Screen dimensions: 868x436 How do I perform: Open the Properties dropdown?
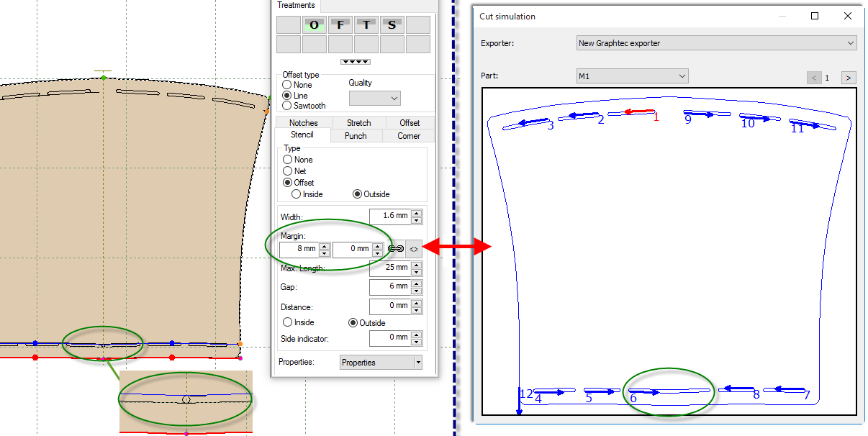381,363
